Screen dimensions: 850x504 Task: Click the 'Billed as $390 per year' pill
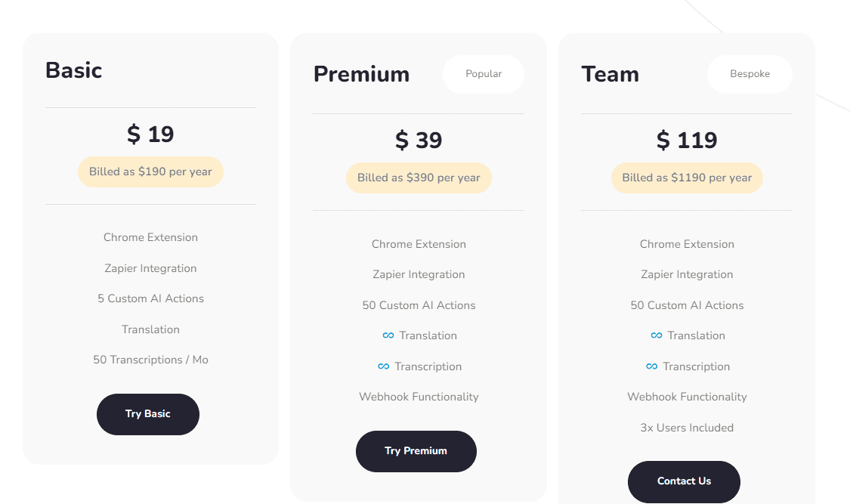coord(419,178)
